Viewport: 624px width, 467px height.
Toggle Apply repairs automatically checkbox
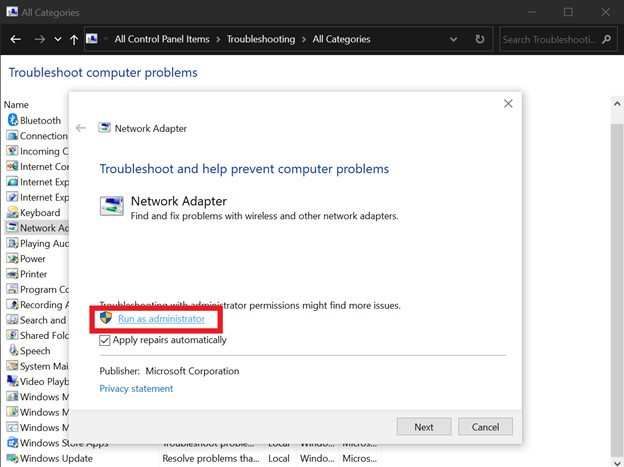[105, 340]
